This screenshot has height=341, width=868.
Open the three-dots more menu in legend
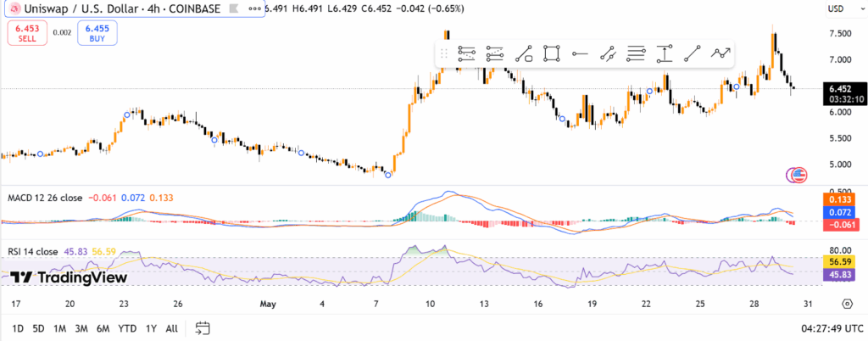click(254, 8)
